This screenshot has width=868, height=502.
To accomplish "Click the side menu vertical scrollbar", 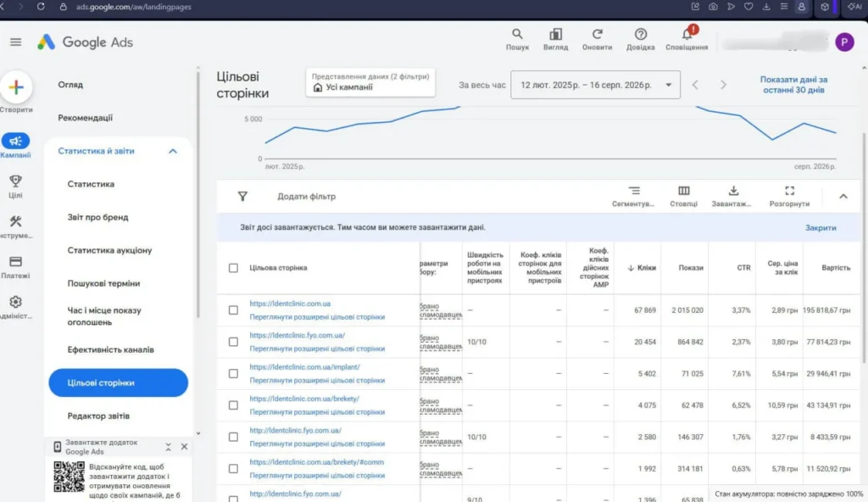I will [x=198, y=194].
